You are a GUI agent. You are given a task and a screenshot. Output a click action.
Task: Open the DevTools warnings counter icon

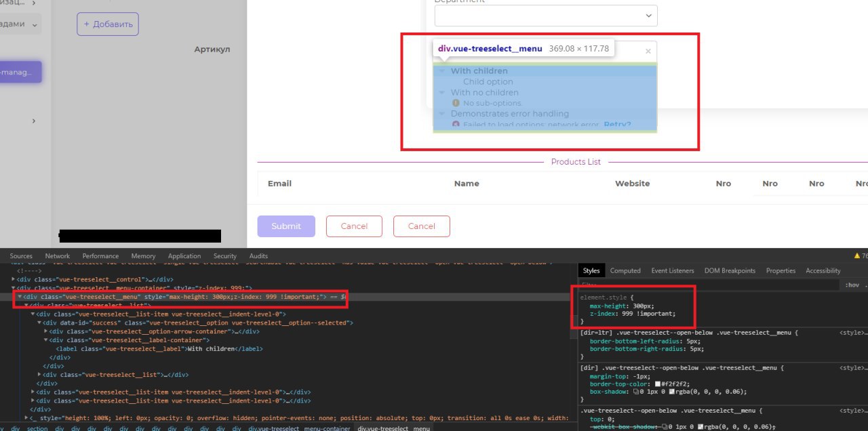click(x=856, y=256)
